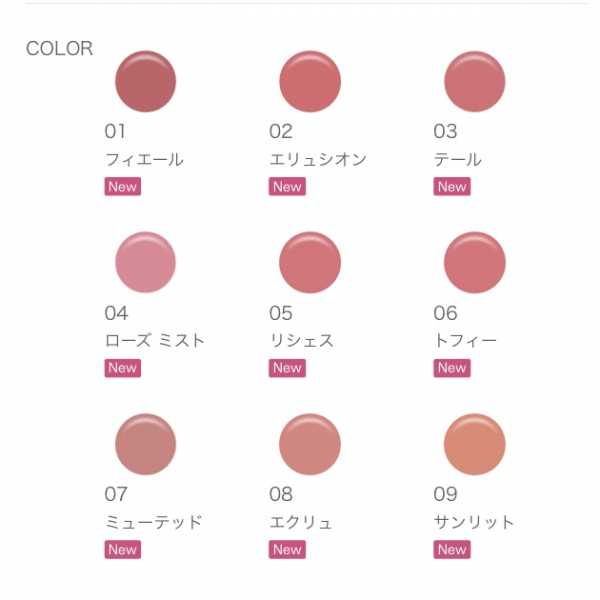The image size is (600, 600).
Task: Select the 04 ローズ ミスト swatch
Action: pos(146,262)
